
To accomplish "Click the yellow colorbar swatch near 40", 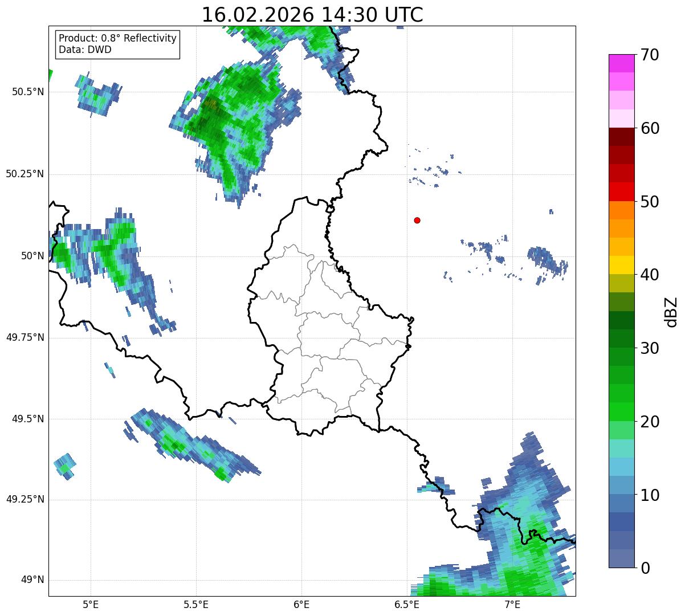I will click(x=622, y=266).
